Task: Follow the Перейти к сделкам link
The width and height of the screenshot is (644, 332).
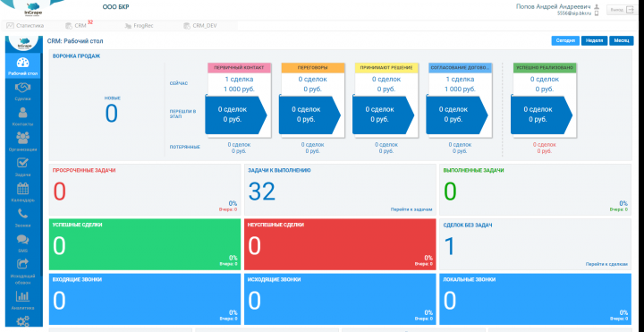Action: pyautogui.click(x=606, y=264)
